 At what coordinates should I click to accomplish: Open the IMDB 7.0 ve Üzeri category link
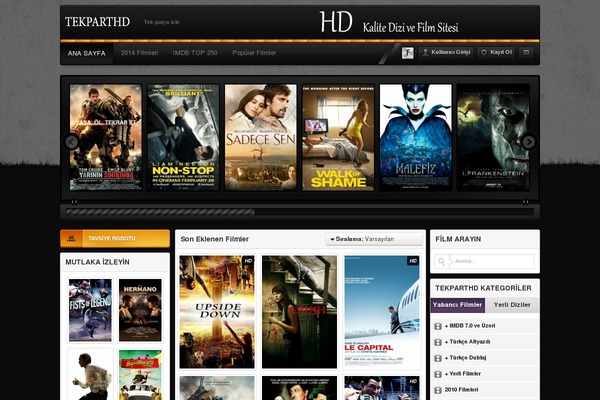(x=470, y=326)
